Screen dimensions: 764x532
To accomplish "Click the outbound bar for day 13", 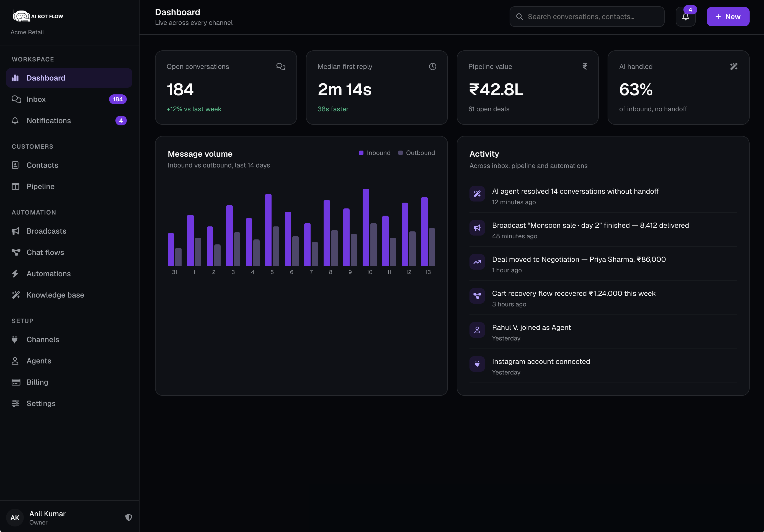I will pyautogui.click(x=432, y=247).
